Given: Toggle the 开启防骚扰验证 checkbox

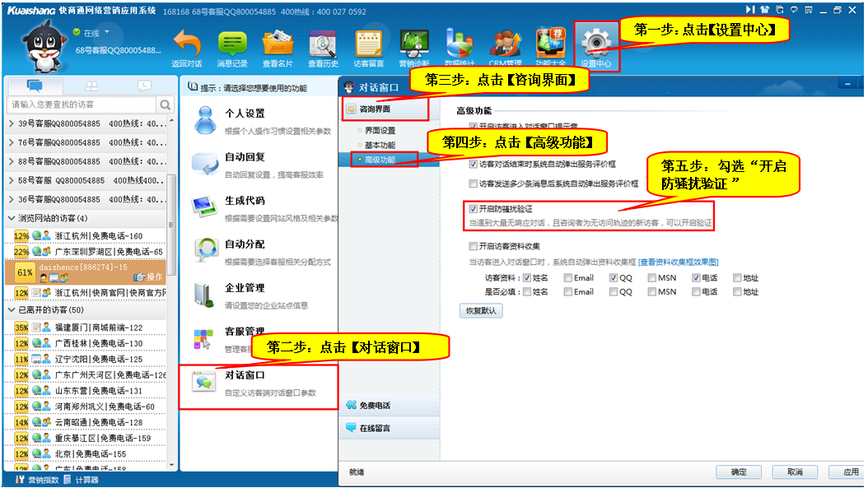Looking at the screenshot, I should point(473,209).
